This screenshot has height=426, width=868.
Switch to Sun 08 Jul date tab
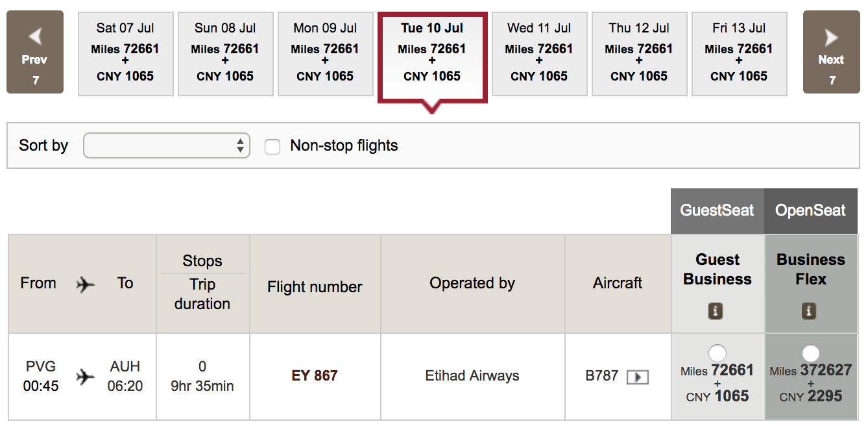click(x=225, y=53)
